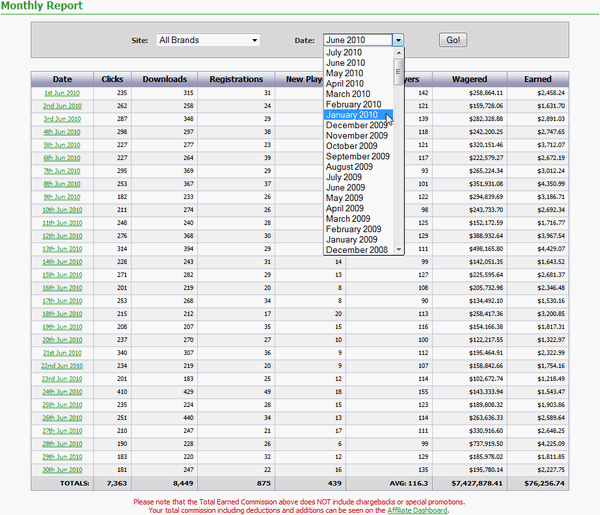Click dropdown list scroll-up arrow
This screenshot has width=600, height=515.
399,53
